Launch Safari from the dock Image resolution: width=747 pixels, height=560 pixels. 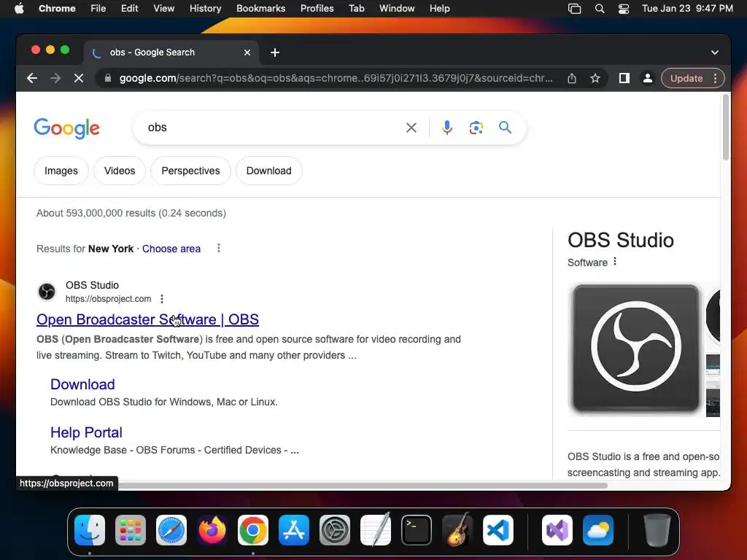pos(171,530)
